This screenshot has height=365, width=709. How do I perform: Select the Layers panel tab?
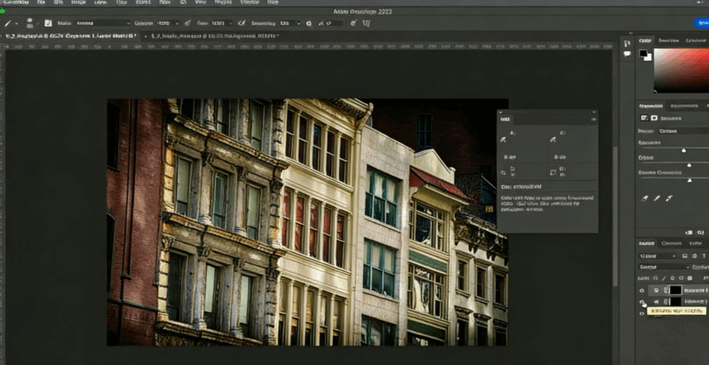pyautogui.click(x=646, y=243)
